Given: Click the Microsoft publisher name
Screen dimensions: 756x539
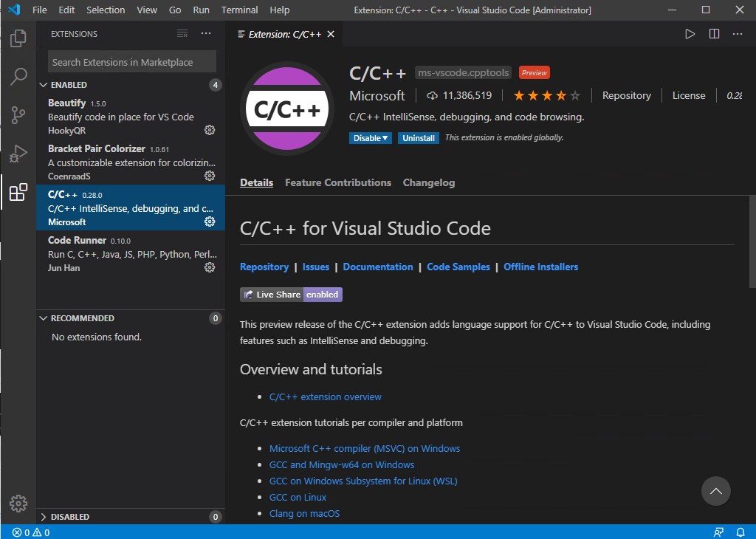Looking at the screenshot, I should click(x=377, y=95).
